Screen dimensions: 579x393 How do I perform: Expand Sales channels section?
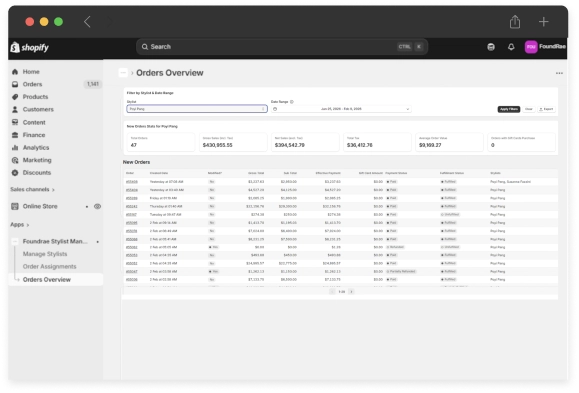tap(32, 189)
